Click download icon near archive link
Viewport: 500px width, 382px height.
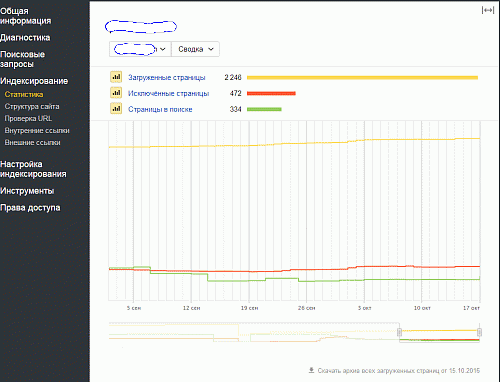(311, 370)
